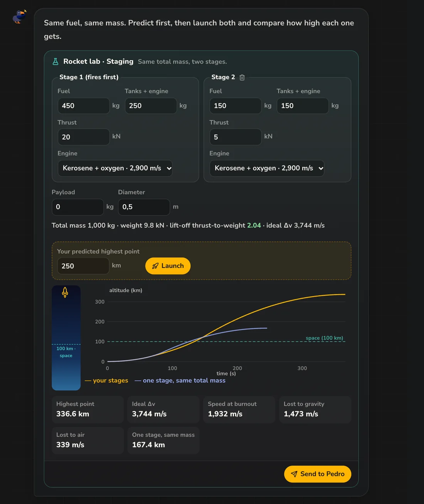The width and height of the screenshot is (424, 504).
Task: Edit the Payload input field
Action: pyautogui.click(x=78, y=207)
